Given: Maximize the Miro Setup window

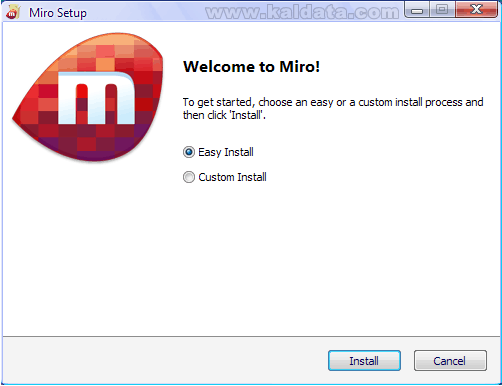Looking at the screenshot, I should (442, 10).
